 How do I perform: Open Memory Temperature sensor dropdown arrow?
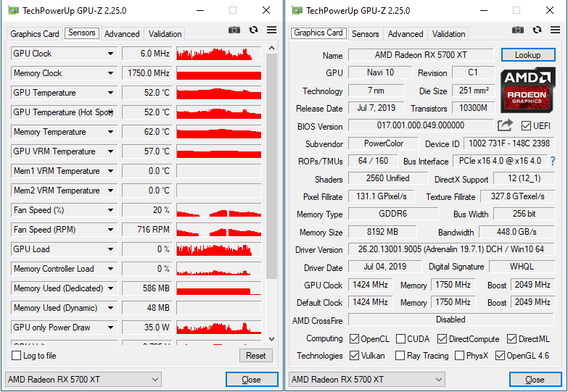click(x=110, y=132)
